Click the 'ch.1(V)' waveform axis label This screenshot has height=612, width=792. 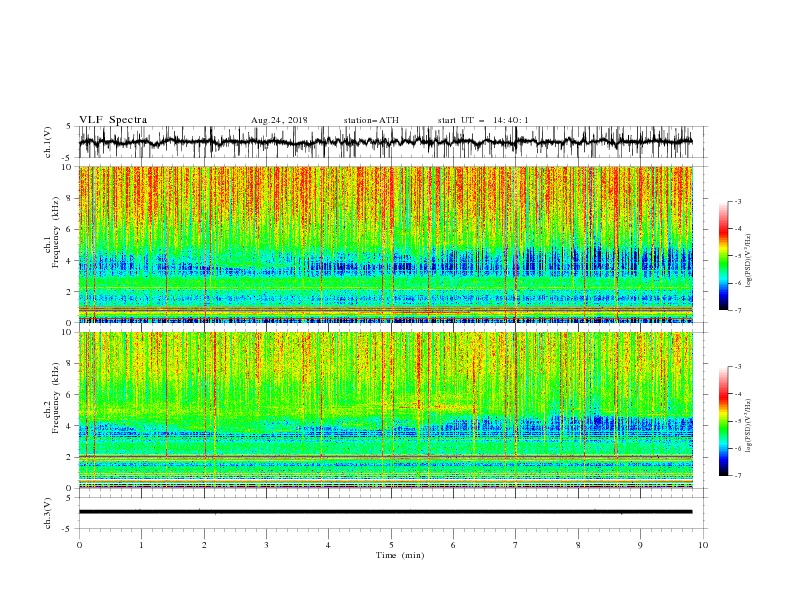click(48, 142)
